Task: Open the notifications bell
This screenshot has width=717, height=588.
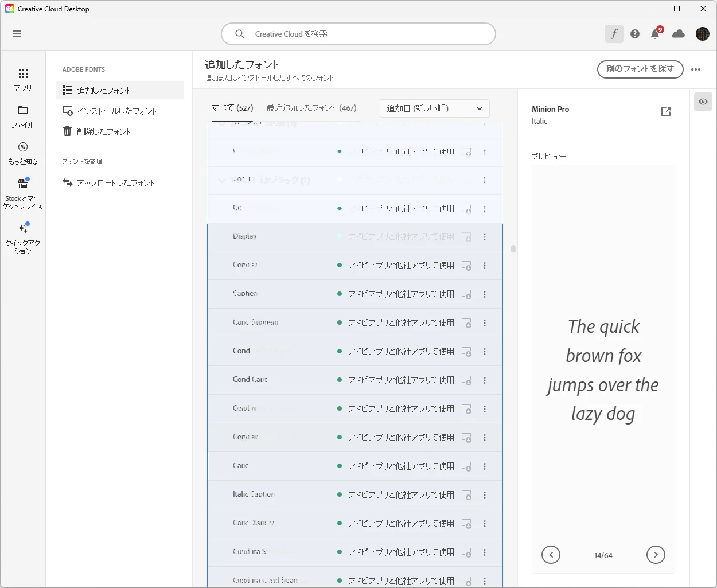Action: pyautogui.click(x=656, y=34)
